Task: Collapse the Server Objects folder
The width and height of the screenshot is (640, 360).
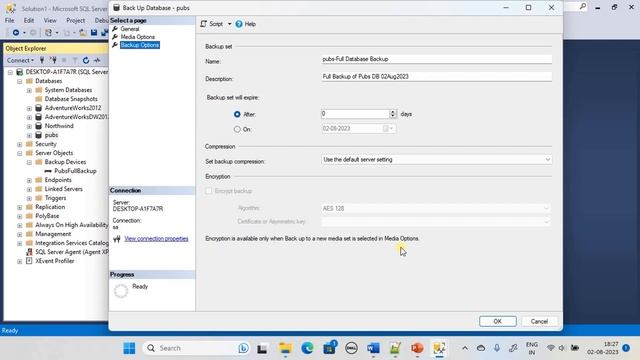Action: (20, 153)
